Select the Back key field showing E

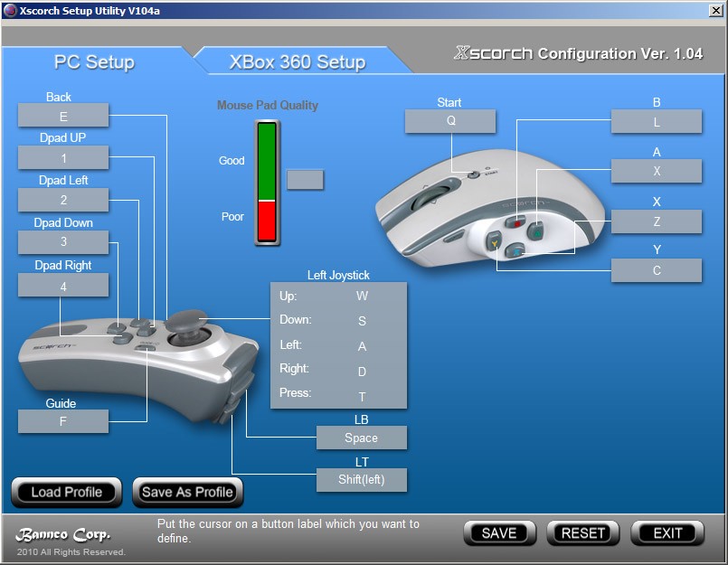coord(63,115)
